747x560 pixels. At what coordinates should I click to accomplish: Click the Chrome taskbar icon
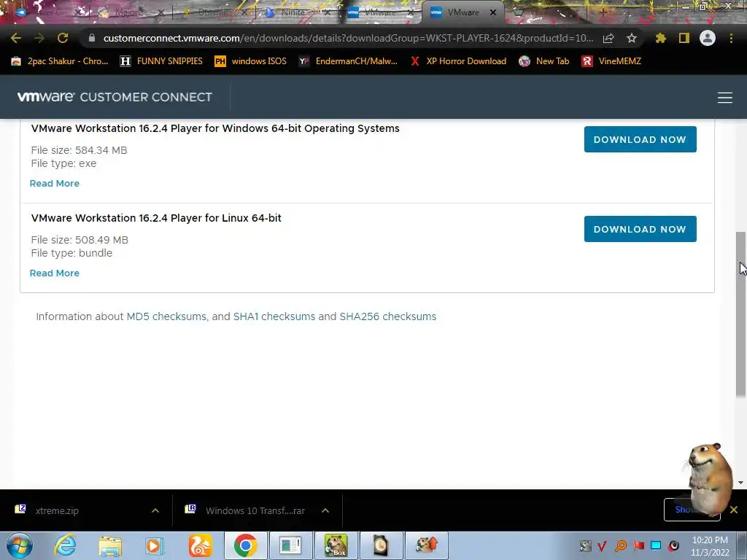245,545
